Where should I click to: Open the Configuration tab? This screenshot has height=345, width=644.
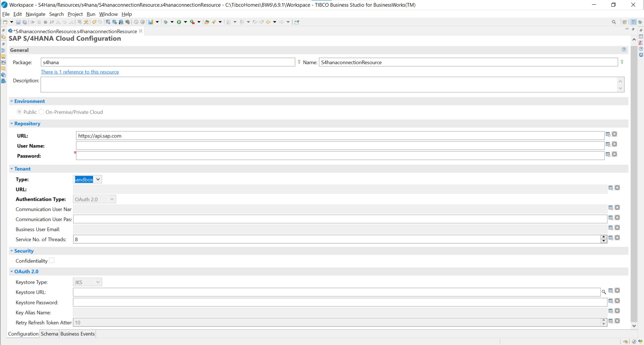23,334
